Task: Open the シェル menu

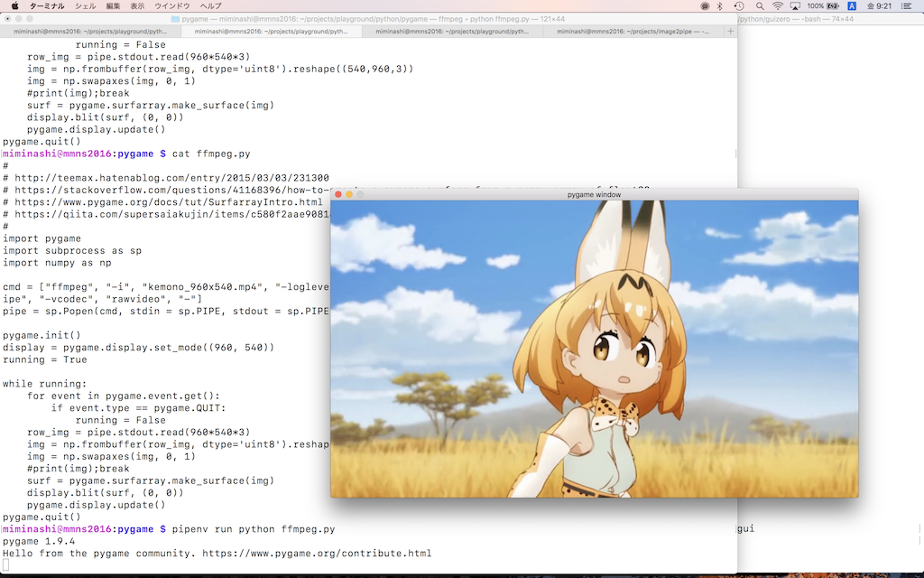Action: tap(84, 7)
